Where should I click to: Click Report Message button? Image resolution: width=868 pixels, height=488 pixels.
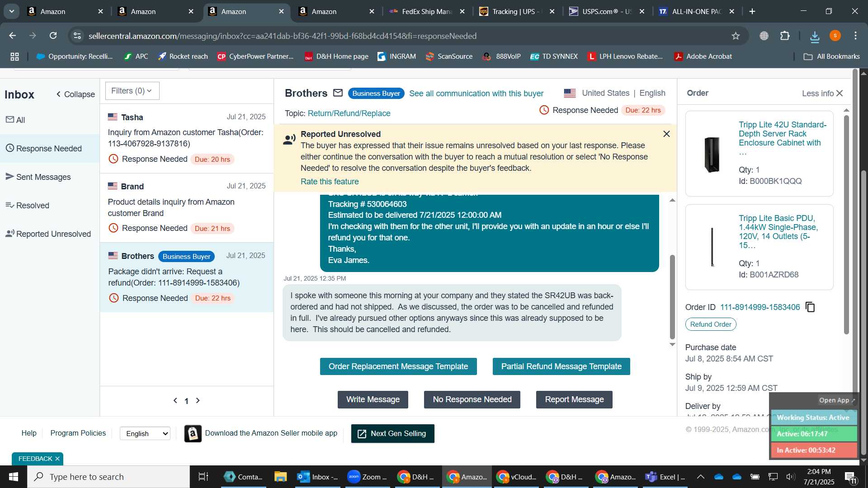tap(574, 399)
